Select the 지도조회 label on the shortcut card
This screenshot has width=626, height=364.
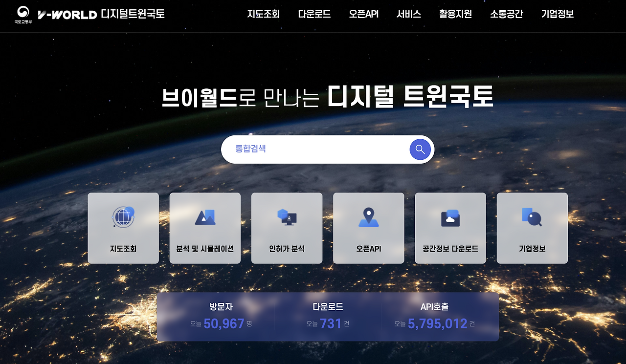click(123, 249)
